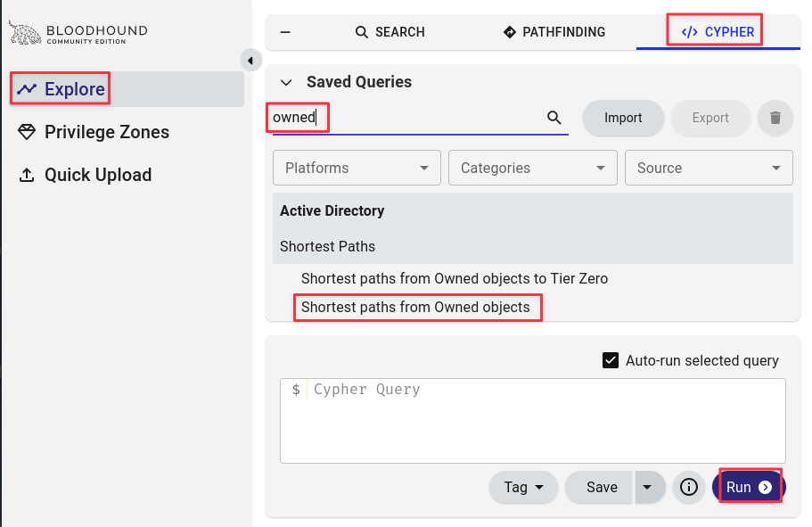
Task: Switch to the Pathfinding tab
Action: point(554,32)
